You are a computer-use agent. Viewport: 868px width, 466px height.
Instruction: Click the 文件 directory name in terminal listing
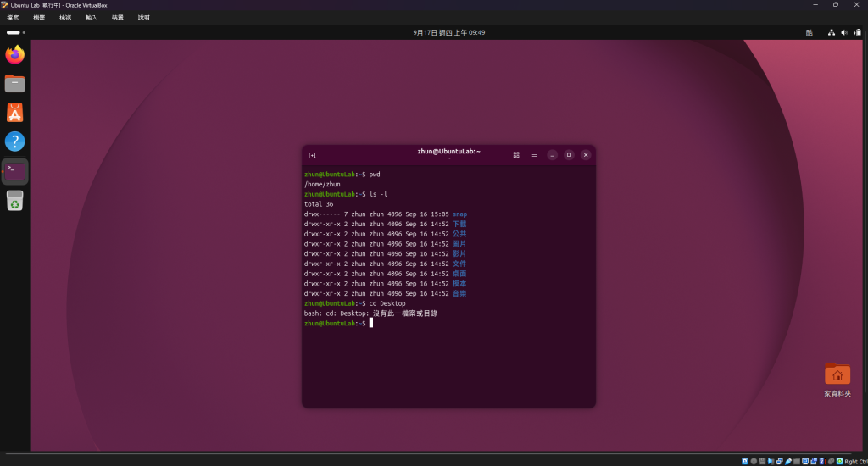coord(459,264)
